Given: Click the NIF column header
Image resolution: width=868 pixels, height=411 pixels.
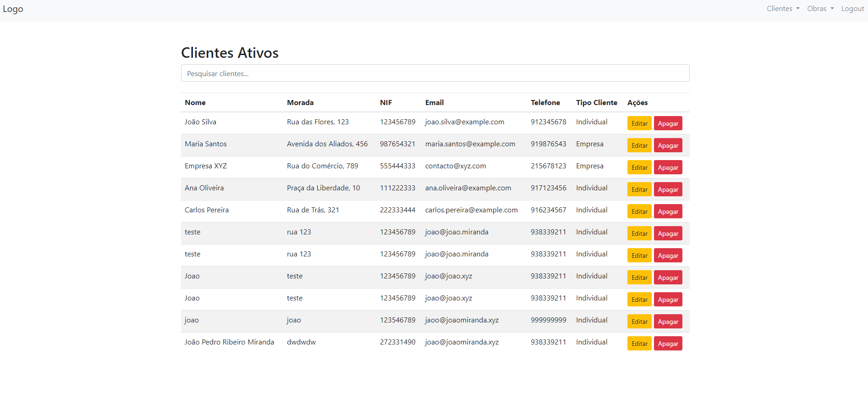Looking at the screenshot, I should (386, 103).
